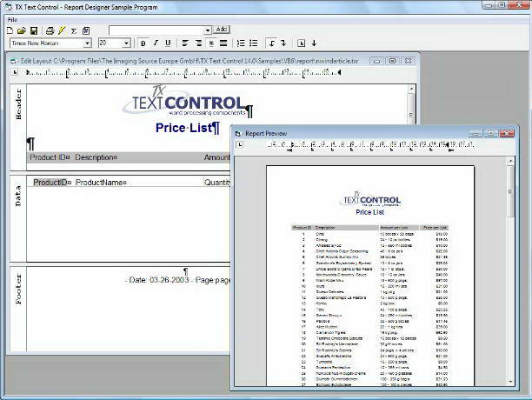532x400 pixels.
Task: Close the Report Preview window
Action: [x=507, y=133]
